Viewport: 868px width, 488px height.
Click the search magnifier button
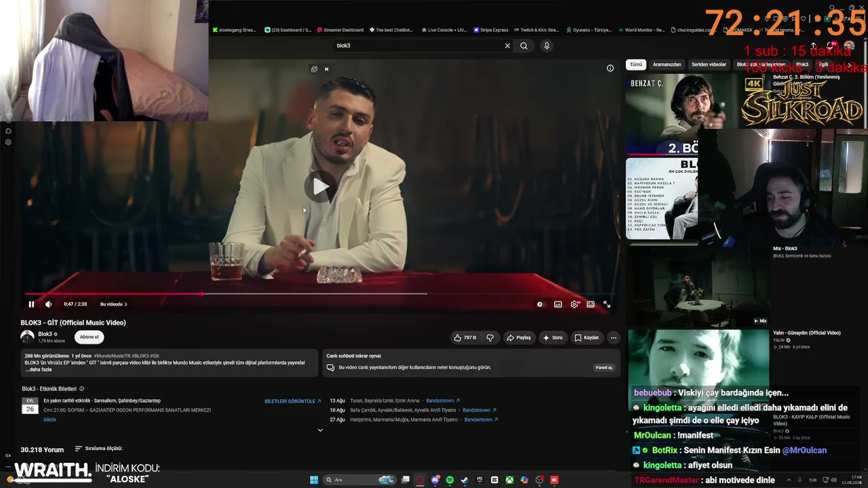coord(524,45)
